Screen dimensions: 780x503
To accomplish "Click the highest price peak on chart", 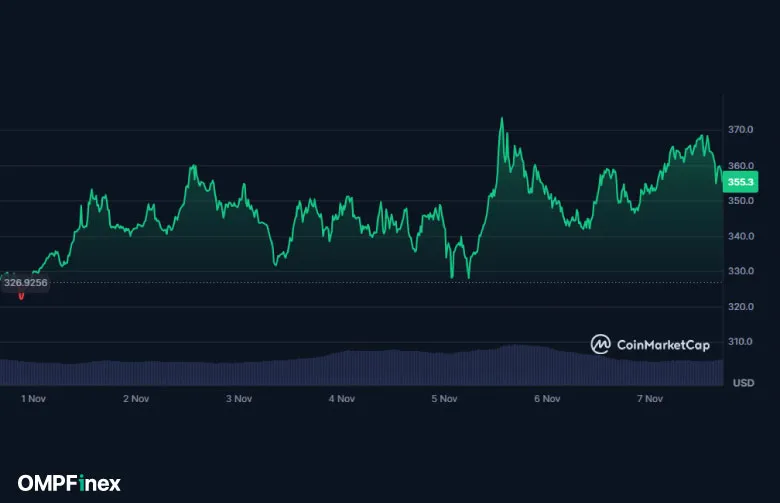I will (502, 119).
